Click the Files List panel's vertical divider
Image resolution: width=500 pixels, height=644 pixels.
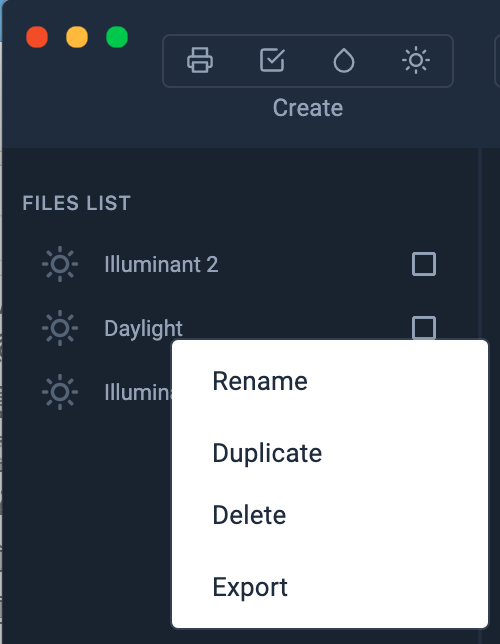point(479,242)
